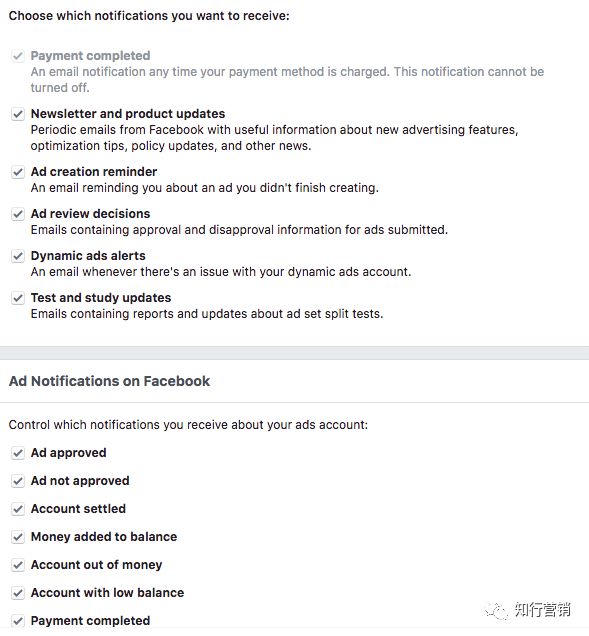
Task: Disable the Account settled notification
Action: click(18, 509)
